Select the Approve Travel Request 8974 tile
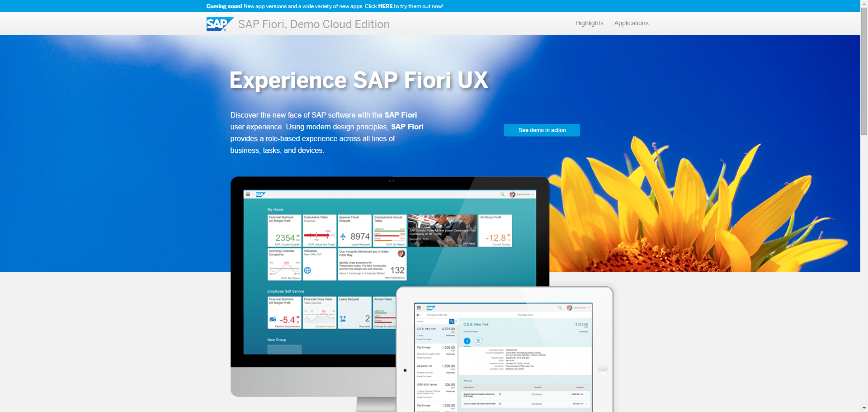 (x=354, y=231)
